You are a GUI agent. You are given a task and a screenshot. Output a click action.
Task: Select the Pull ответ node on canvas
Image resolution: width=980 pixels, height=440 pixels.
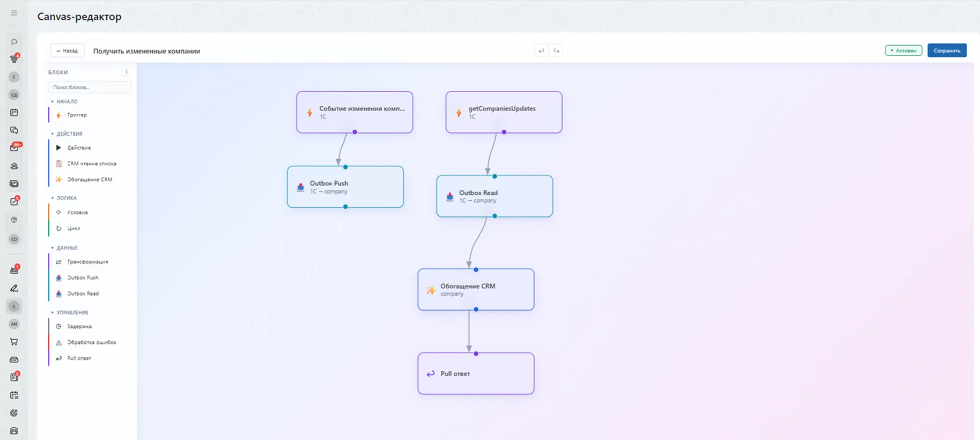pyautogui.click(x=476, y=373)
